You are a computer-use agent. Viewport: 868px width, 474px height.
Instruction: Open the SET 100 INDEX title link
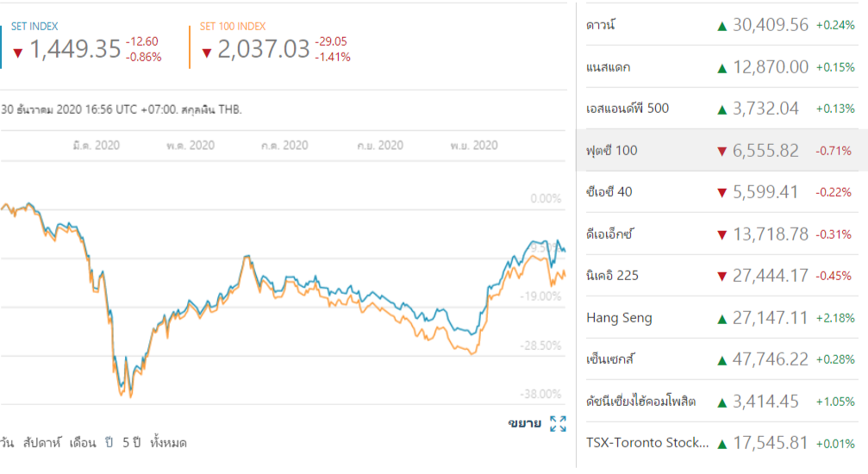(x=232, y=27)
